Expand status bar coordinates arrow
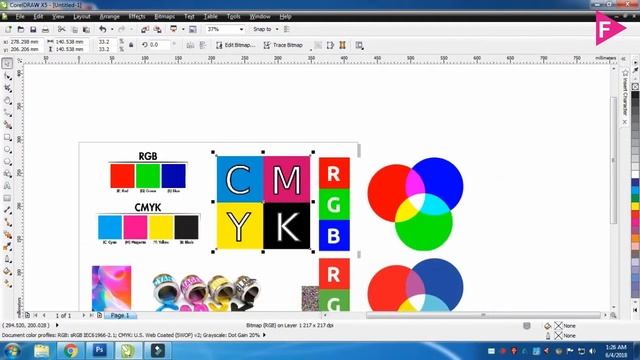This screenshot has width=640, height=360. (x=57, y=325)
